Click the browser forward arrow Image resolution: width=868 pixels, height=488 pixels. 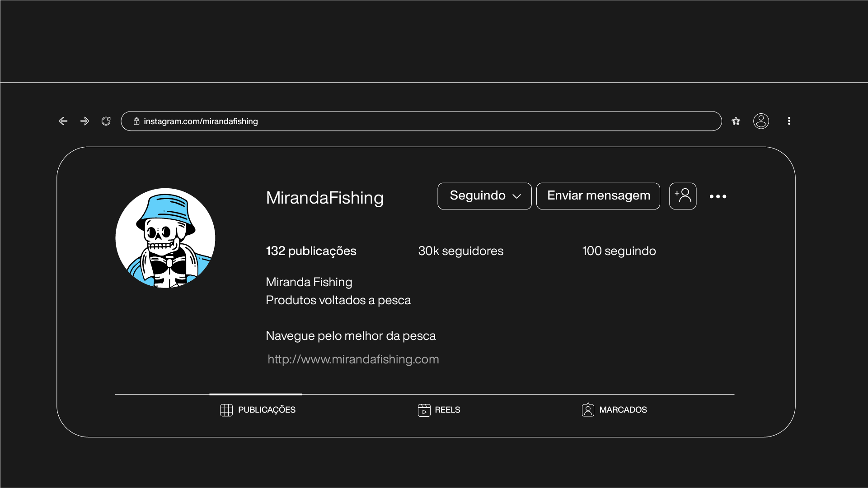tap(84, 121)
